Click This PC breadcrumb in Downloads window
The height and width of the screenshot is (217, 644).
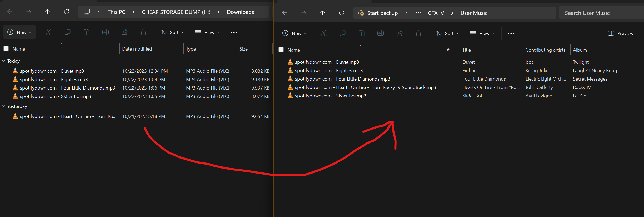pos(116,12)
